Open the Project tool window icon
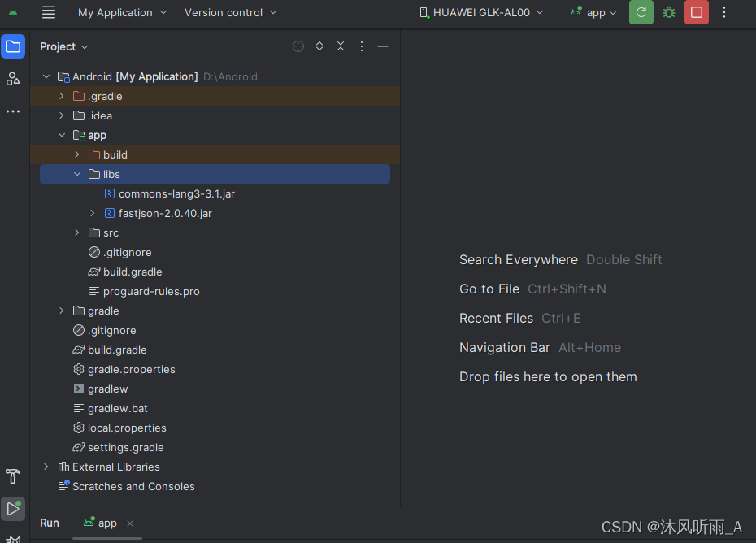Image resolution: width=756 pixels, height=543 pixels. pos(13,47)
